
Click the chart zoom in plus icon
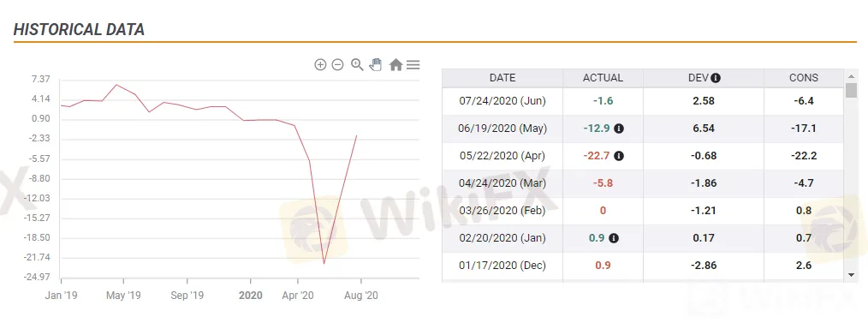[x=320, y=65]
